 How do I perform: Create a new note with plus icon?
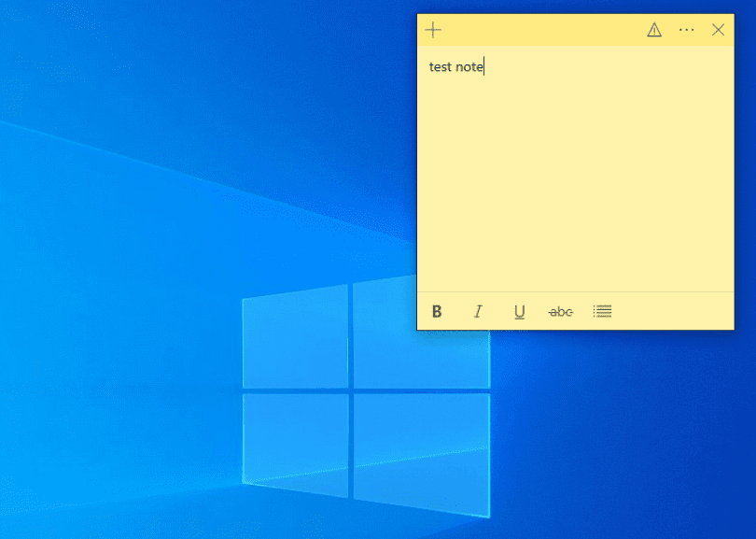coord(433,30)
